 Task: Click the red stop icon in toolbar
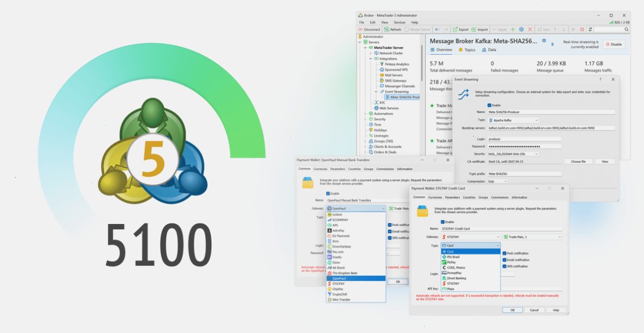pyautogui.click(x=582, y=30)
